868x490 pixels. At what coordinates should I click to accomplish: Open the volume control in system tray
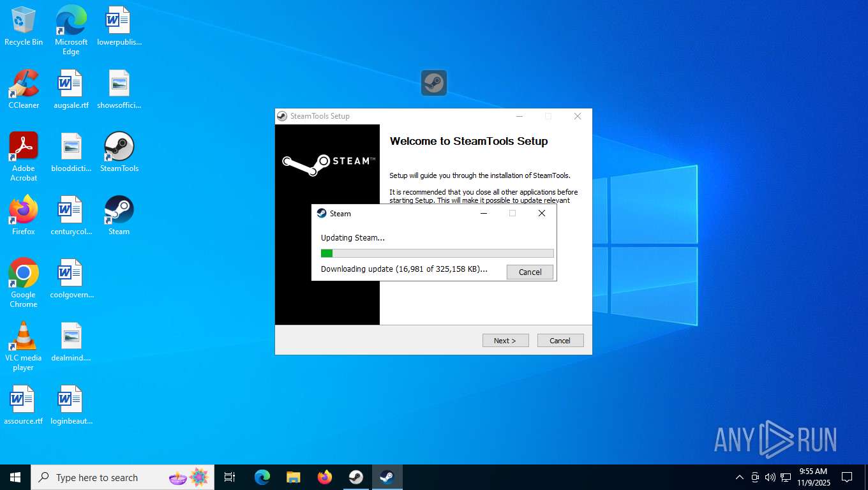(770, 477)
